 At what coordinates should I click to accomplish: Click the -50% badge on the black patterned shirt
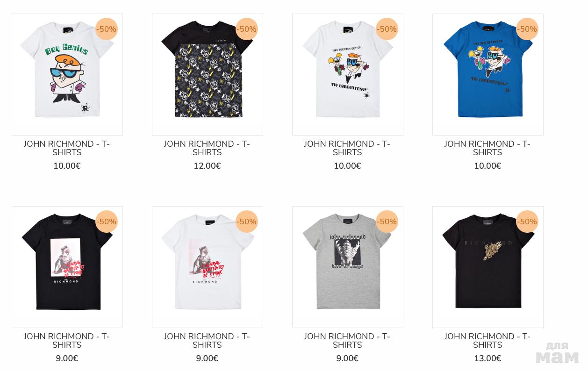(x=247, y=29)
